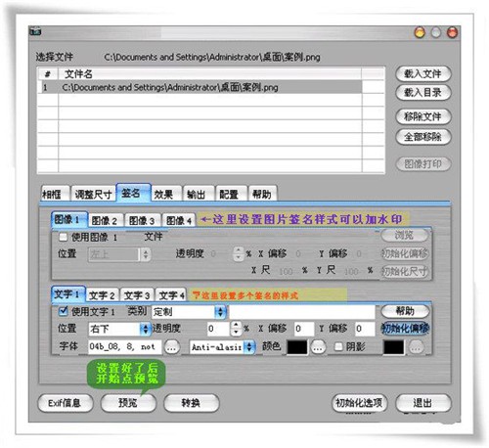The height and width of the screenshot is (448, 489).
Task: Open the Exif信息 button
Action: pyautogui.click(x=66, y=403)
